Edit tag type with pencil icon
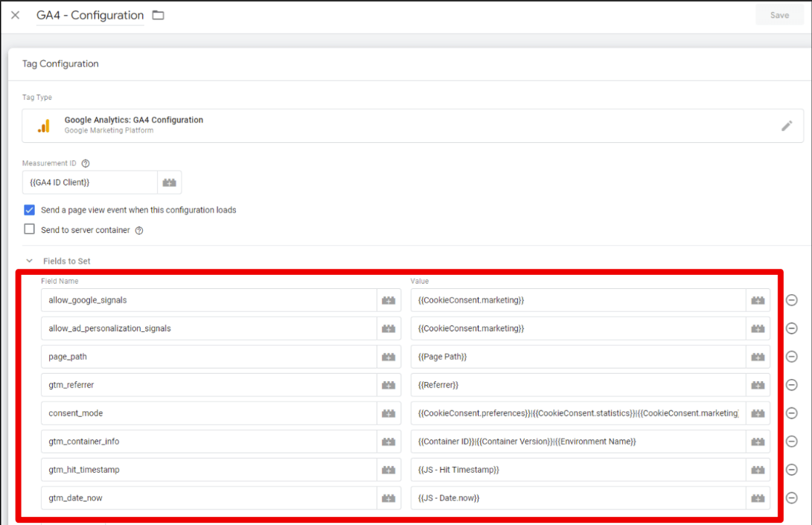The height and width of the screenshot is (525, 812). click(x=787, y=125)
